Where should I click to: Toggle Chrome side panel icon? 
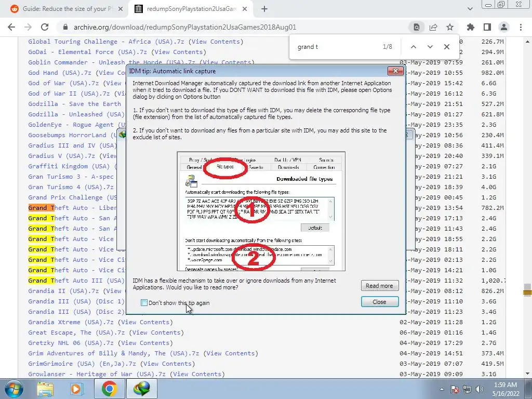(x=487, y=27)
